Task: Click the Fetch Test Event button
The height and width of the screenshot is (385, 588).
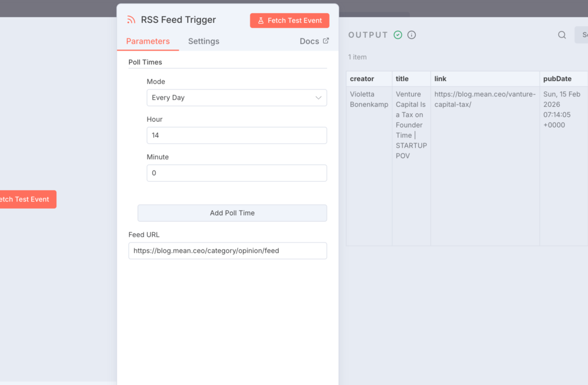Action: (289, 20)
